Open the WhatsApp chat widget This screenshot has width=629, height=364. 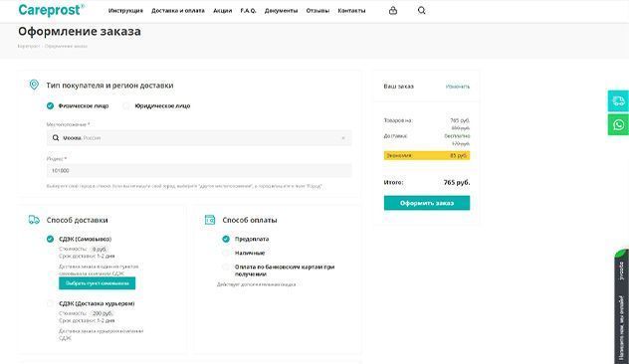coord(618,124)
